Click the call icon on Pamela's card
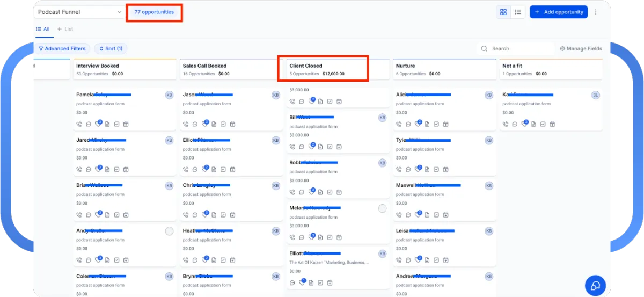 (x=79, y=124)
